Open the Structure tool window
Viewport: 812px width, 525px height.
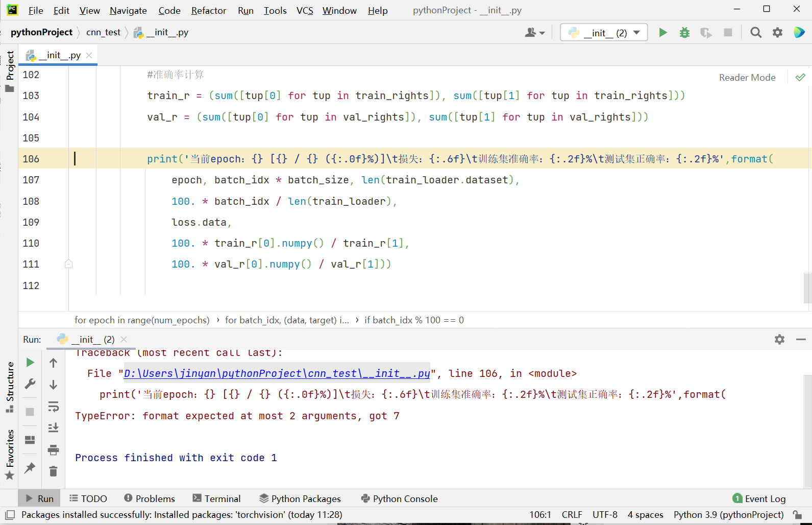pos(10,387)
